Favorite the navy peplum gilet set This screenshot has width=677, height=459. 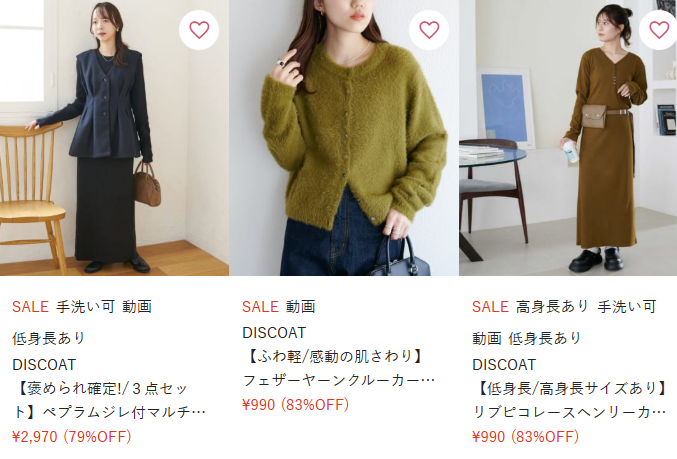point(199,30)
